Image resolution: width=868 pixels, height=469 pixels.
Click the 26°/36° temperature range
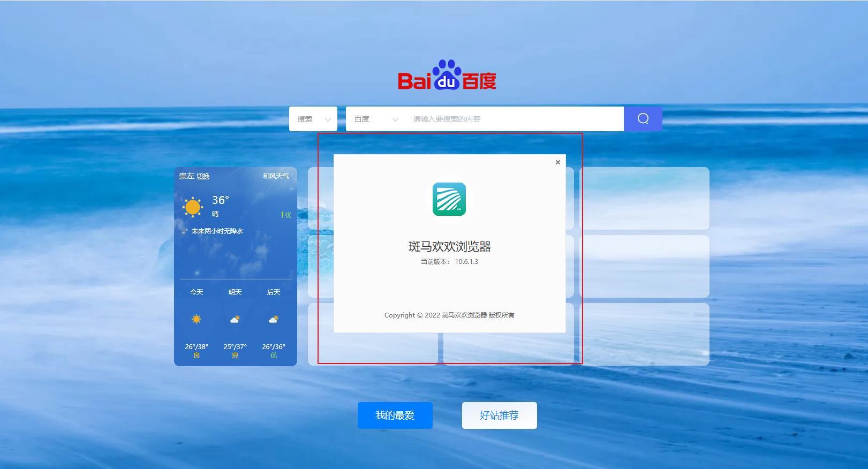(x=274, y=347)
